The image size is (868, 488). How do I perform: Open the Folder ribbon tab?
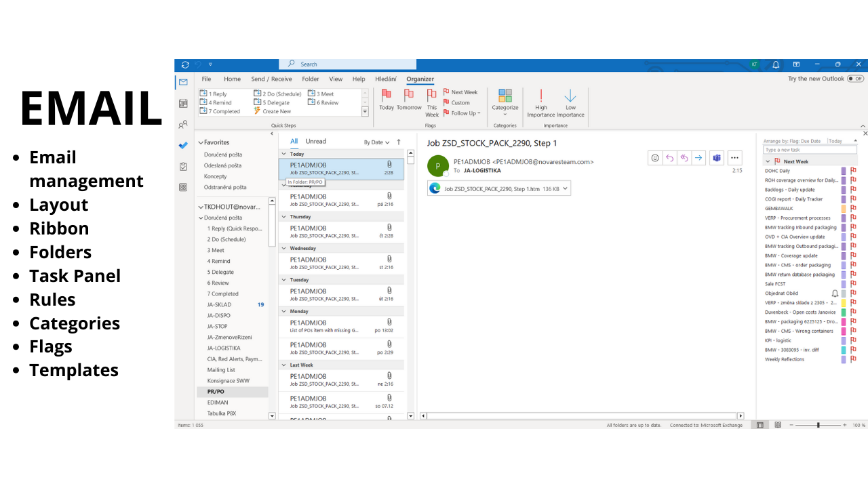[311, 79]
